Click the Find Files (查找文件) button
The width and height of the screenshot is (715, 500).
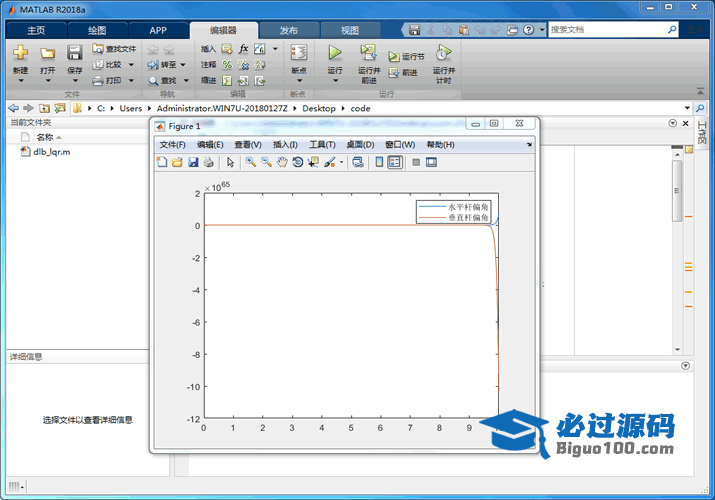(114, 49)
